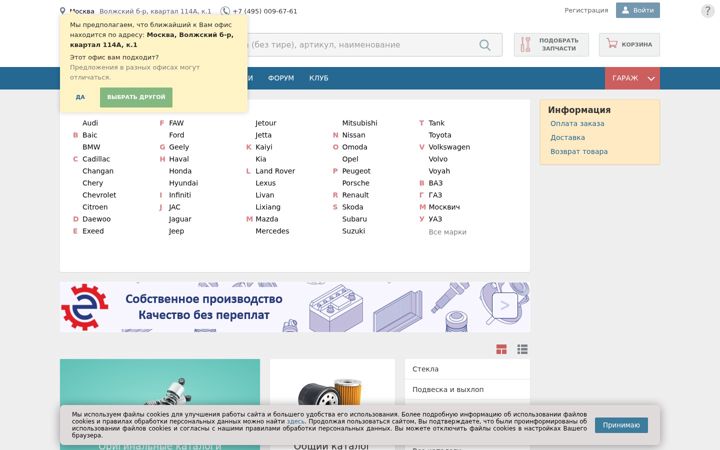Switch to list view icon
720x450 pixels.
click(x=522, y=349)
